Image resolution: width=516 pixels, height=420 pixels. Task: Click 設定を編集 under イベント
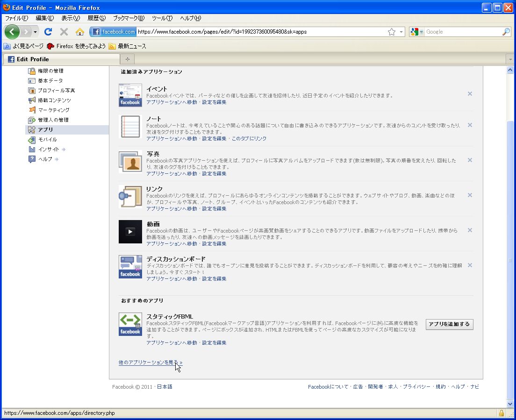214,102
